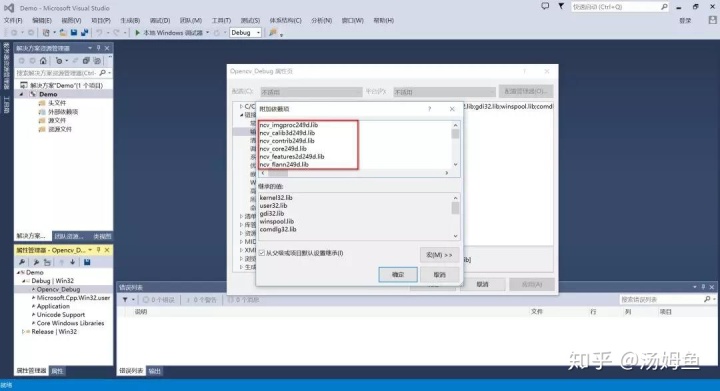Collapse Debug | Win32 node in Property Manager
Viewport: 720px width, 391px height.
(x=24, y=281)
